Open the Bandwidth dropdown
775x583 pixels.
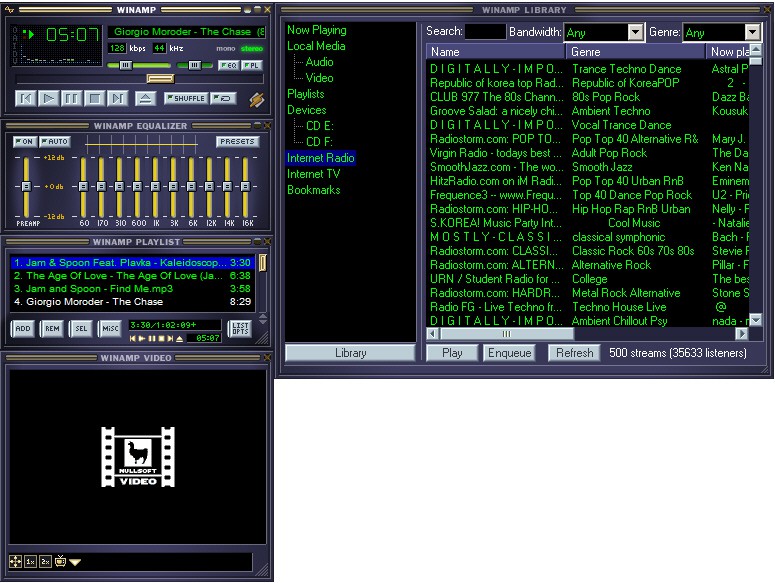[x=635, y=33]
